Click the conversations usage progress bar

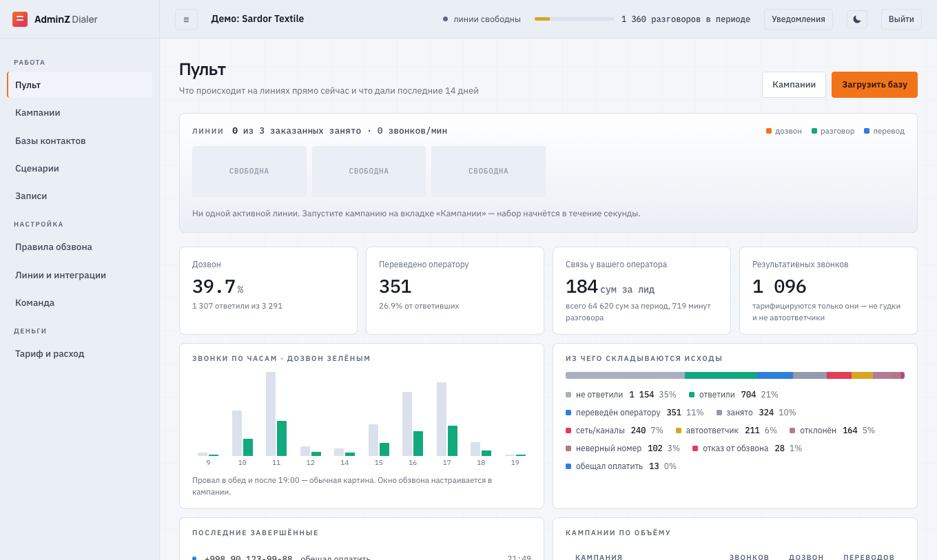(x=575, y=19)
